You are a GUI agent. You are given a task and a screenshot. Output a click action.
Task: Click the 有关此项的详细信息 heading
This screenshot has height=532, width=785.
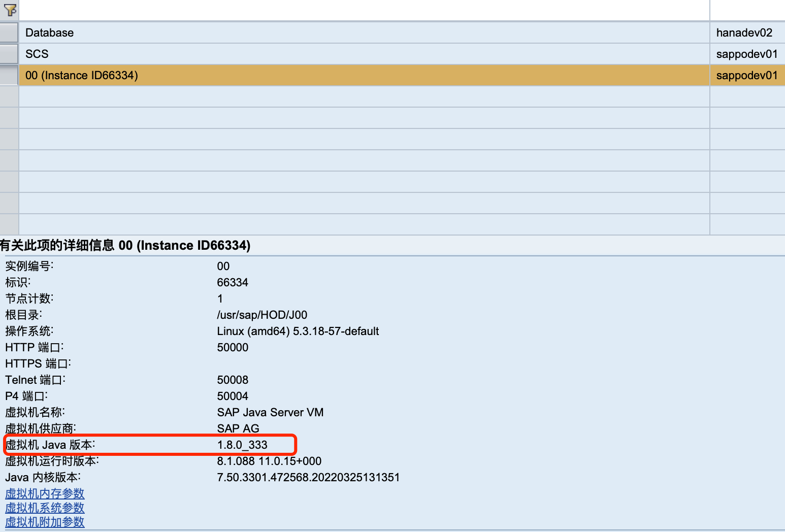coord(125,245)
